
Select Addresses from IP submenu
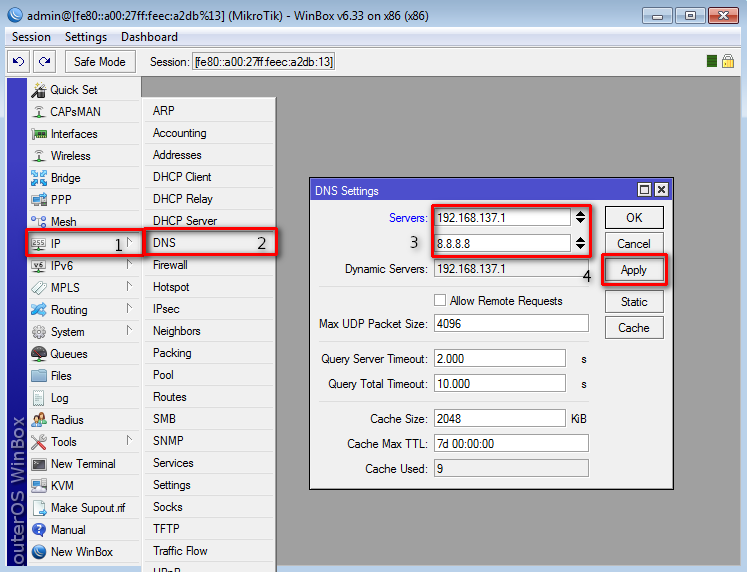pyautogui.click(x=210, y=155)
